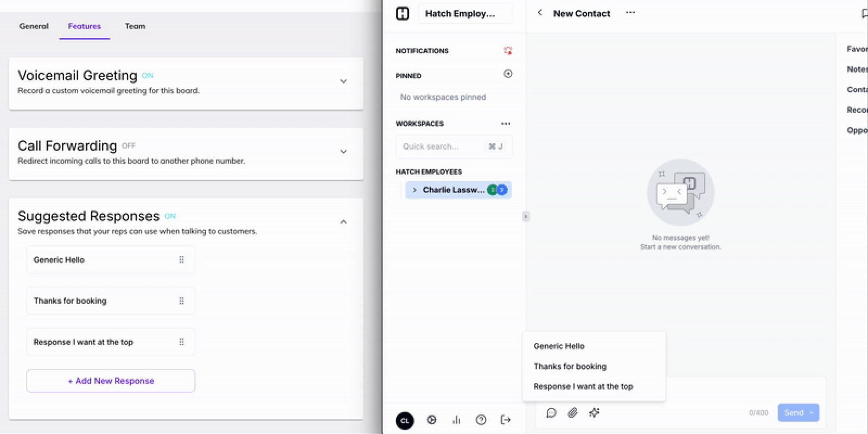
Task: Click the plus icon next to Pinned
Action: (x=508, y=74)
